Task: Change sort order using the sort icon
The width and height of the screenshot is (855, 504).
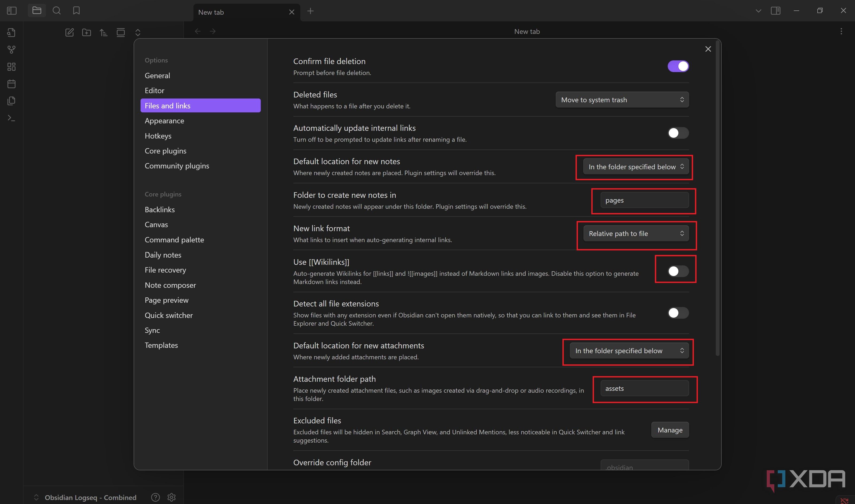Action: (104, 32)
